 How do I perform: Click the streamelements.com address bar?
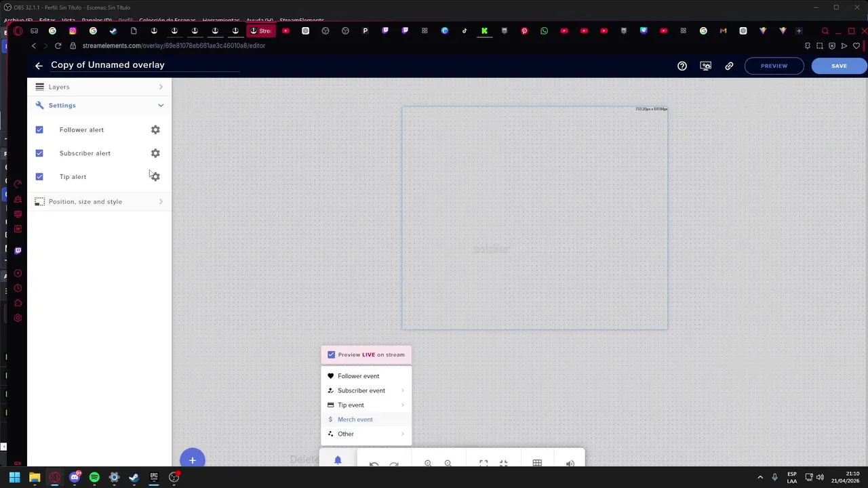pyautogui.click(x=174, y=45)
